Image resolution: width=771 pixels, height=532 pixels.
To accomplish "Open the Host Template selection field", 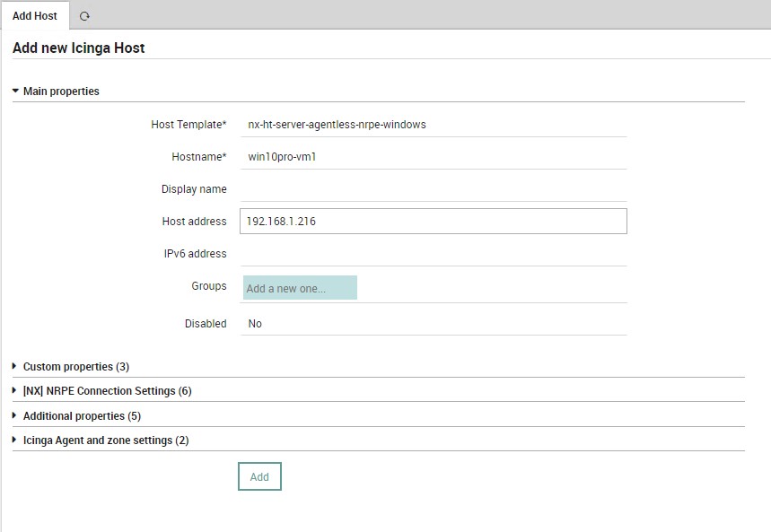I will coord(434,125).
